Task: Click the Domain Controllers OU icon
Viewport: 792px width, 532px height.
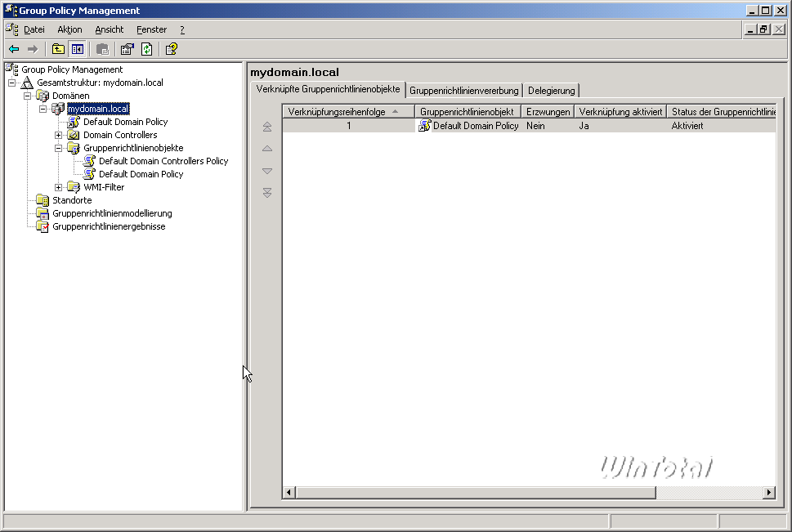Action: pyautogui.click(x=74, y=135)
